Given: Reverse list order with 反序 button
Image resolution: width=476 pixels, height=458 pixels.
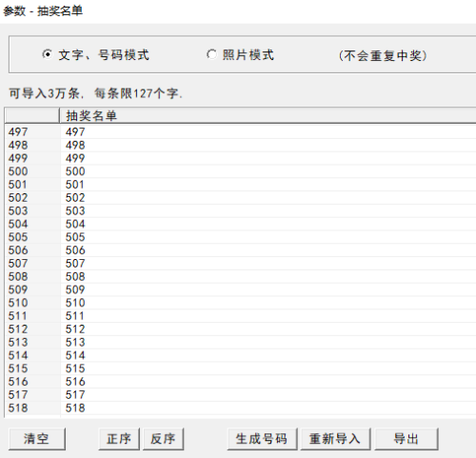Looking at the screenshot, I should (x=163, y=439).
